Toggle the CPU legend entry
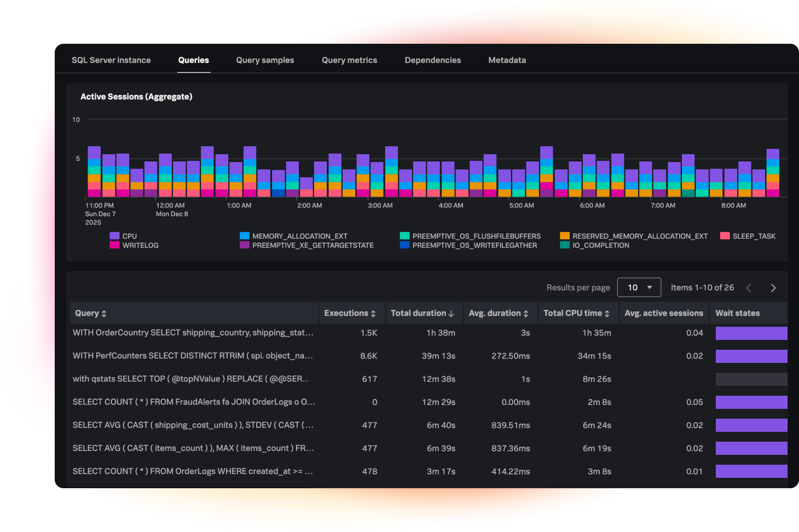 [x=125, y=235]
